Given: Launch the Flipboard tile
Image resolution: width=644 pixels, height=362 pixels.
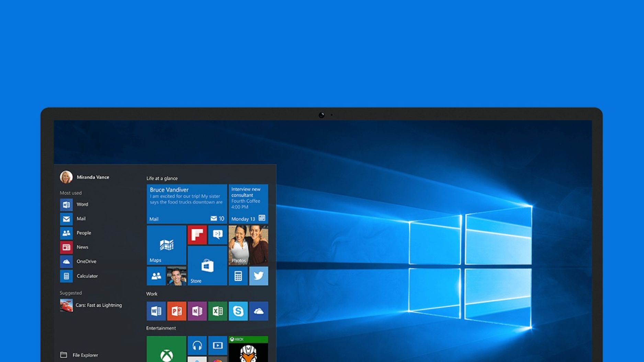Looking at the screenshot, I should click(197, 235).
